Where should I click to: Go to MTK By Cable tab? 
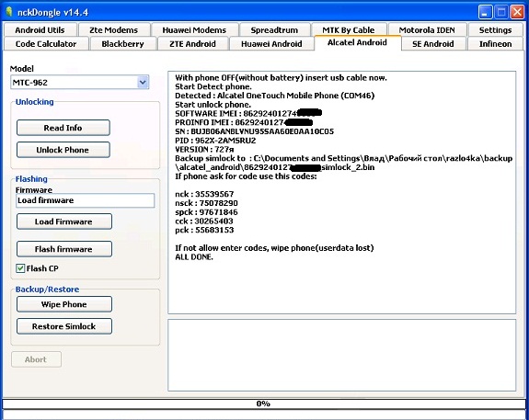(349, 30)
